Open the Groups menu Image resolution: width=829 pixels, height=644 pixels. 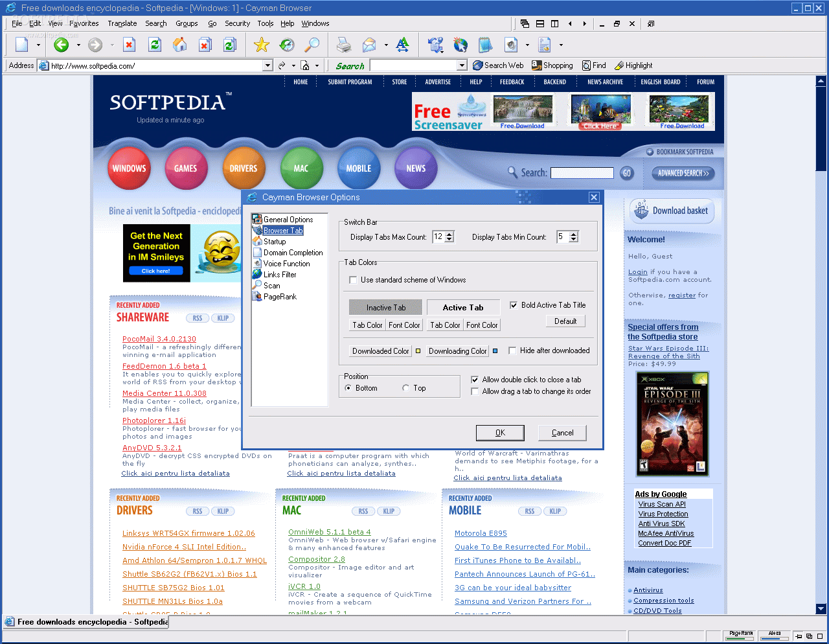[187, 23]
